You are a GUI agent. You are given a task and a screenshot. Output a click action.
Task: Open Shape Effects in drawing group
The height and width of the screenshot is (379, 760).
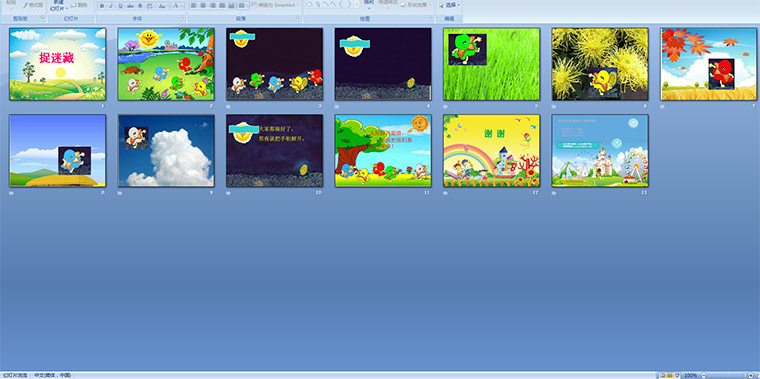coord(417,5)
